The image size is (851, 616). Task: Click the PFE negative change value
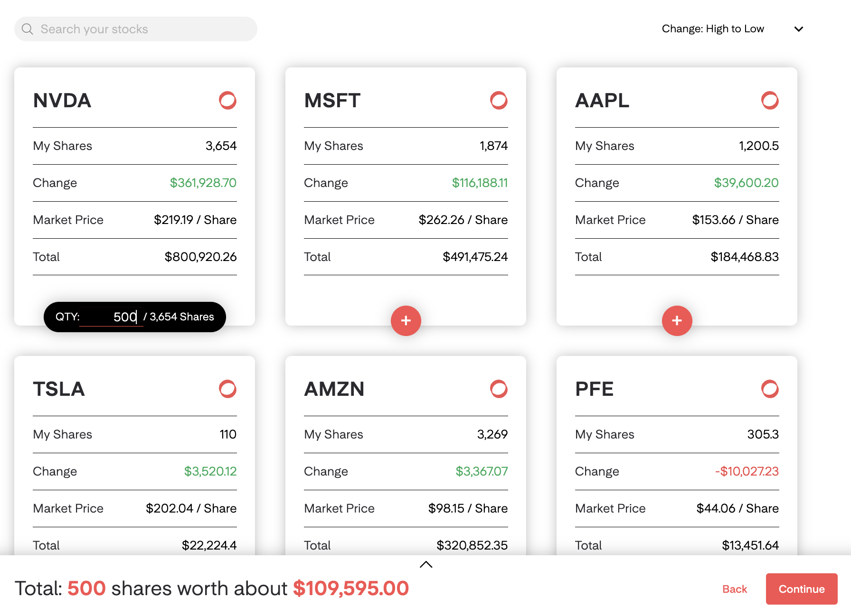click(x=747, y=471)
